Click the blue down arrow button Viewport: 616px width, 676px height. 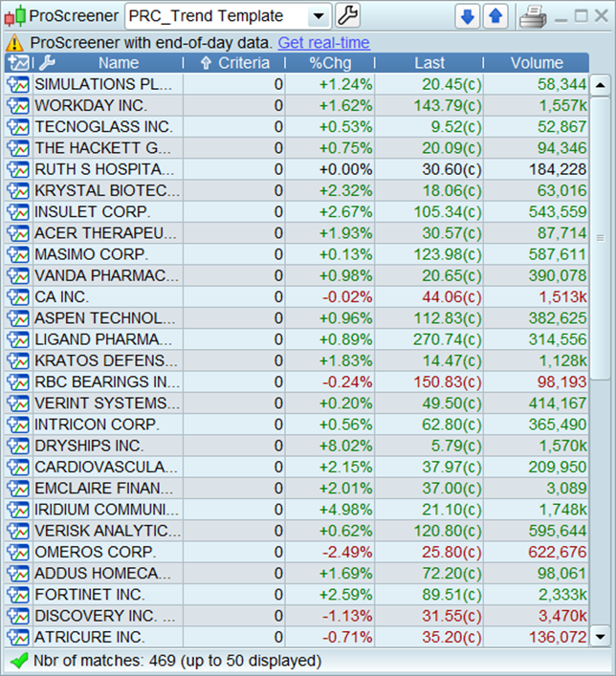tap(468, 17)
